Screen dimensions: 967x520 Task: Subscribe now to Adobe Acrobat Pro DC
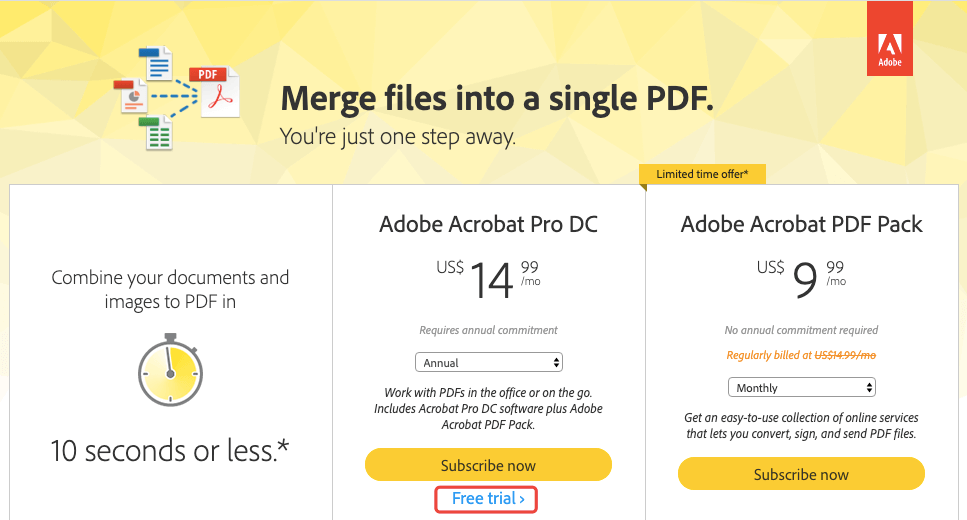pyautogui.click(x=488, y=465)
